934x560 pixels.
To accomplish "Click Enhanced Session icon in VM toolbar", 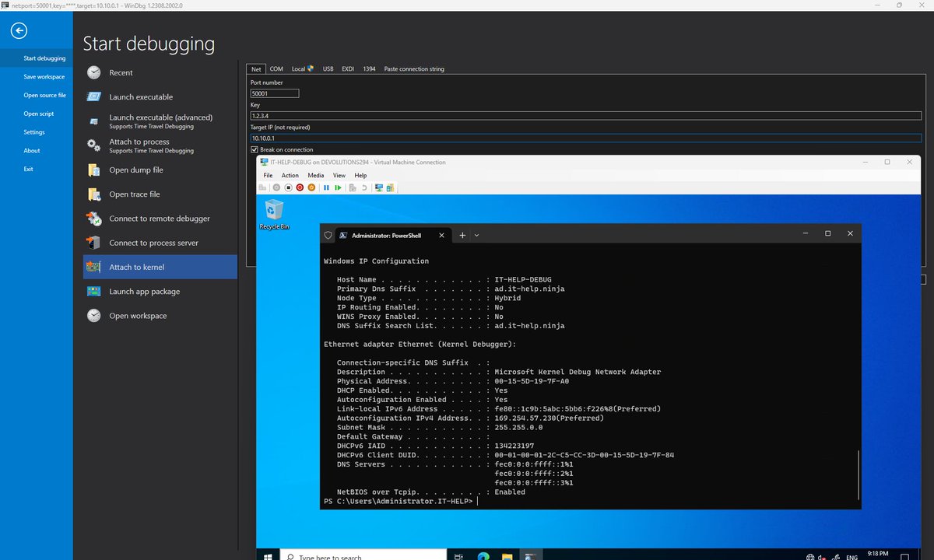I will tap(379, 187).
